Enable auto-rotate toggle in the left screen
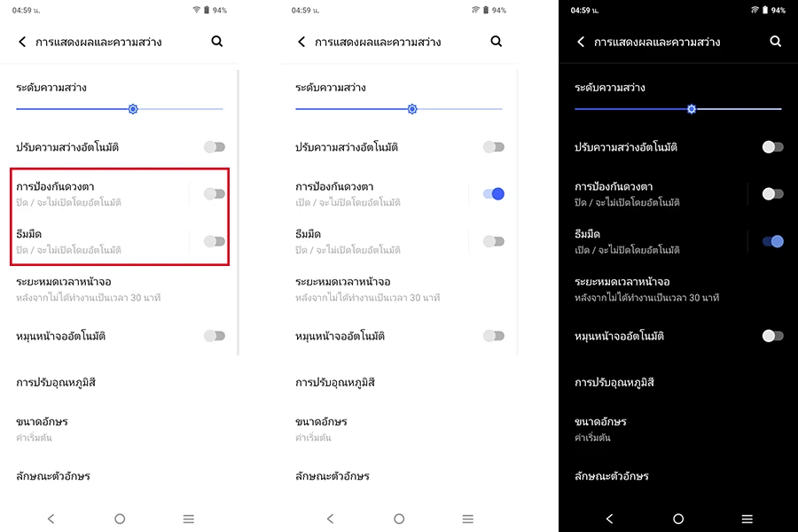 pos(215,336)
